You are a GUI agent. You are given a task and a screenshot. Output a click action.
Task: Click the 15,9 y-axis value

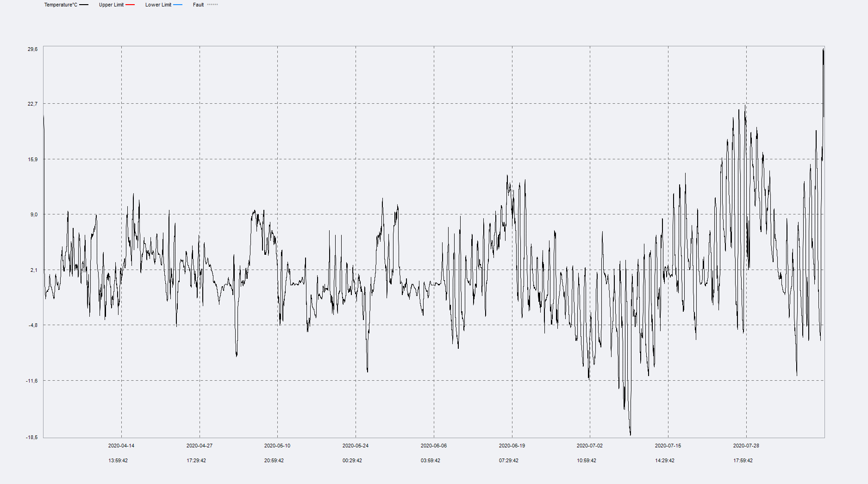coord(32,159)
